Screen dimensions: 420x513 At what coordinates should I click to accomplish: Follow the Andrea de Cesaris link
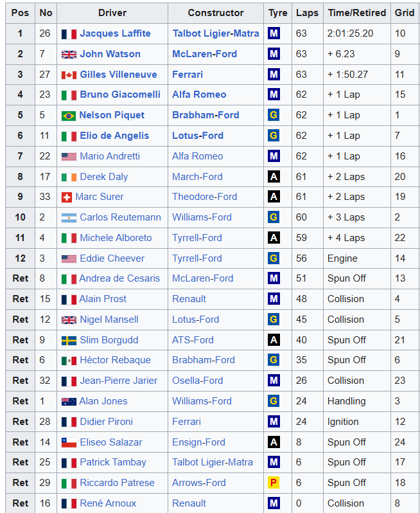coord(119,278)
